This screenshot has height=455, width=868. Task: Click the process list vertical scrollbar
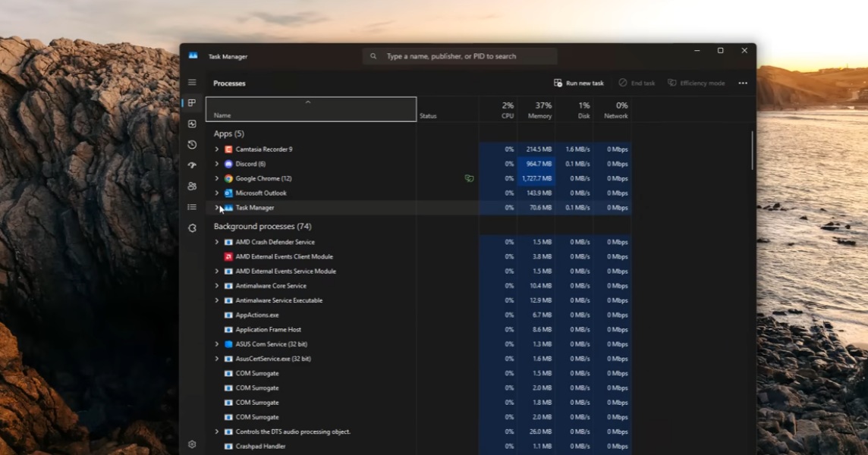pos(752,152)
